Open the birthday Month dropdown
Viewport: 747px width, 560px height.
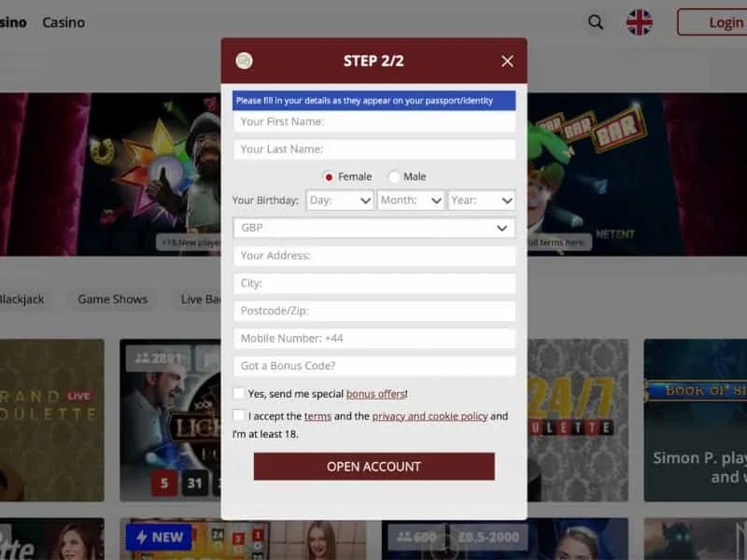[x=411, y=201]
